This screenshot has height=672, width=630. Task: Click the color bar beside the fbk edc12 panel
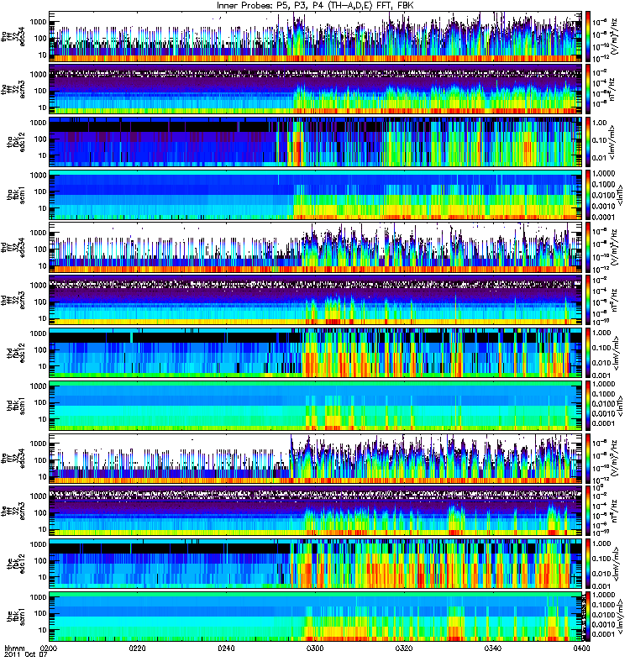click(588, 564)
